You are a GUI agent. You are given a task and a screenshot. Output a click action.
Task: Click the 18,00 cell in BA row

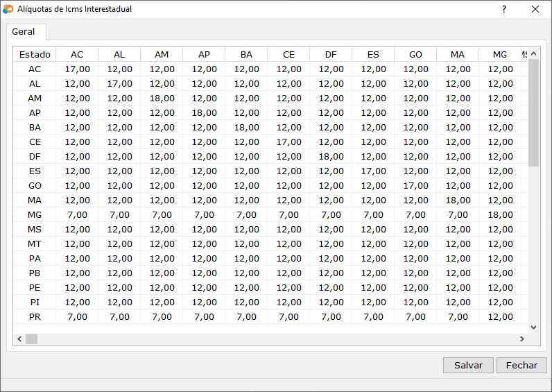246,128
